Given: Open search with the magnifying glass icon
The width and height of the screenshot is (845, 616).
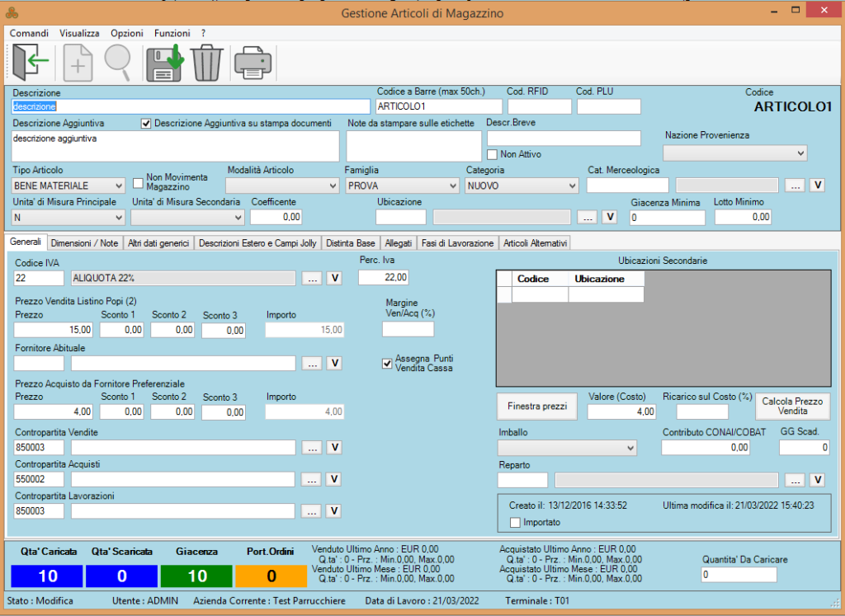Looking at the screenshot, I should click(x=119, y=63).
